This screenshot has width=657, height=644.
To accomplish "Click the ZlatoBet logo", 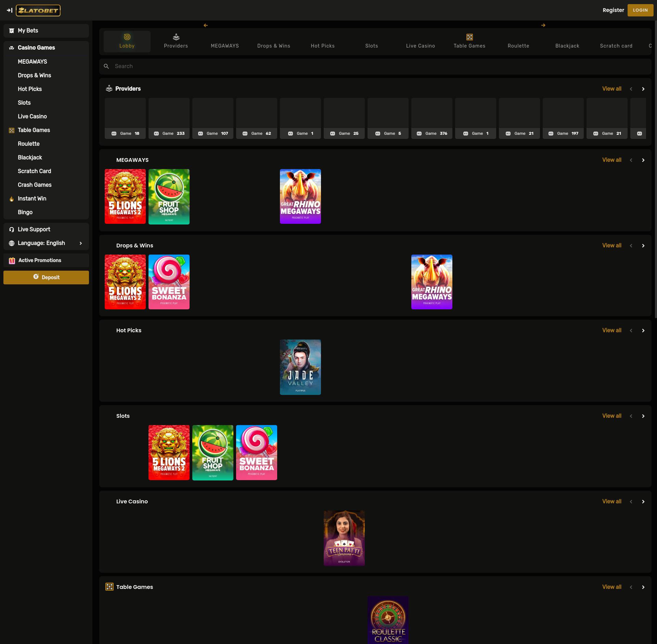I will click(38, 10).
